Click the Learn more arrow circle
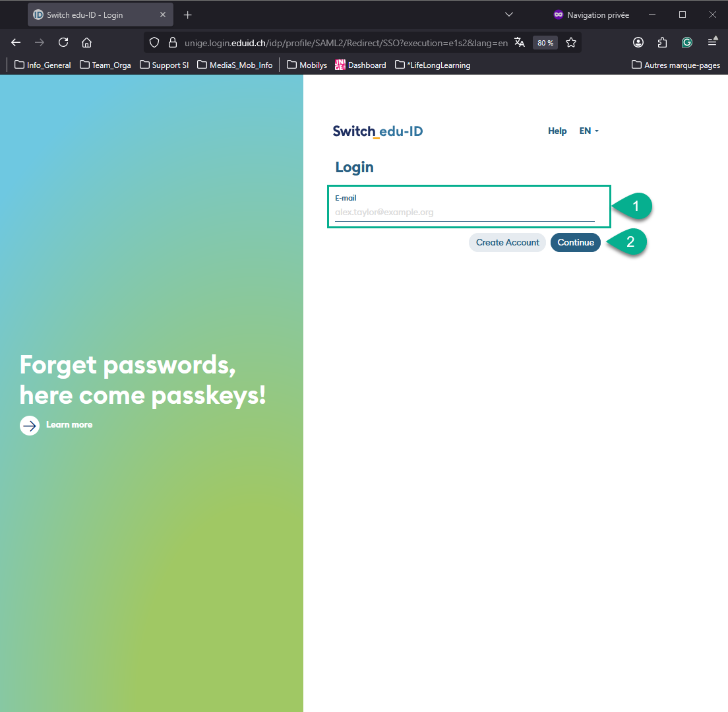Screen dimensions: 728x712 click(30, 425)
